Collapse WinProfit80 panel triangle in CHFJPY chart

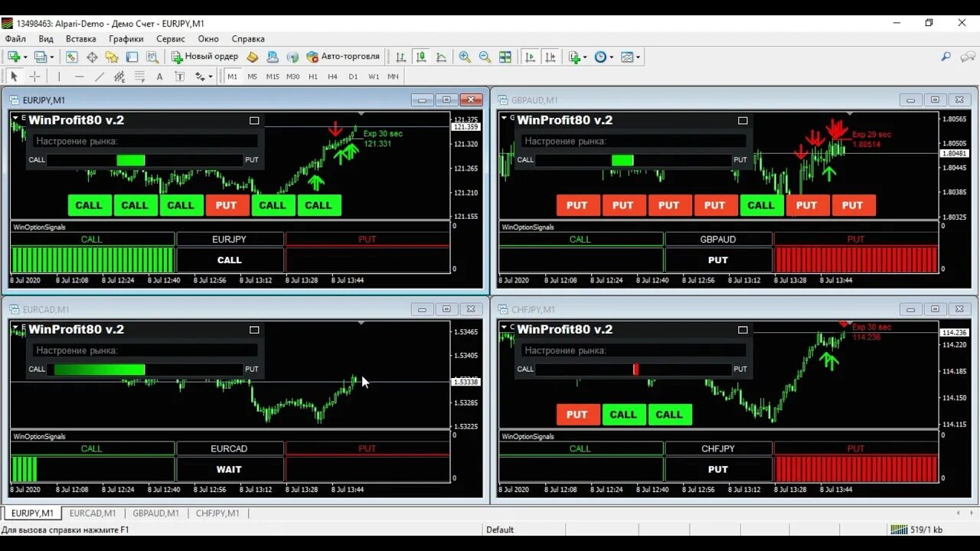click(504, 328)
